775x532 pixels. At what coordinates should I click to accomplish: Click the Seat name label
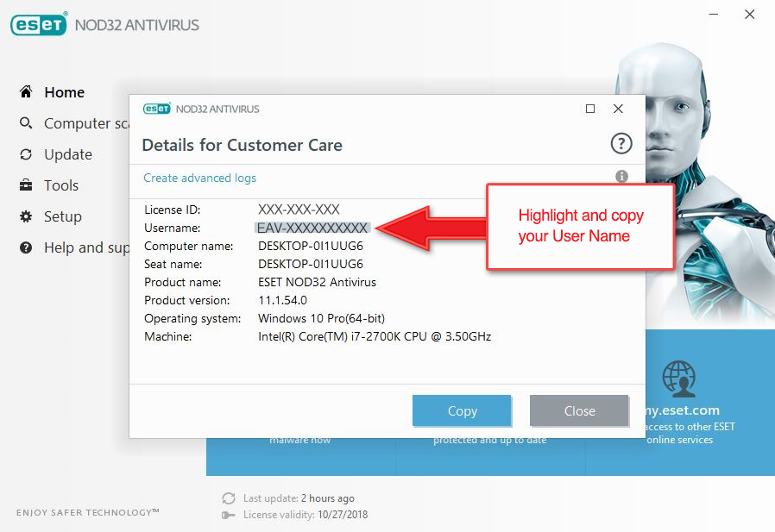pyautogui.click(x=173, y=264)
